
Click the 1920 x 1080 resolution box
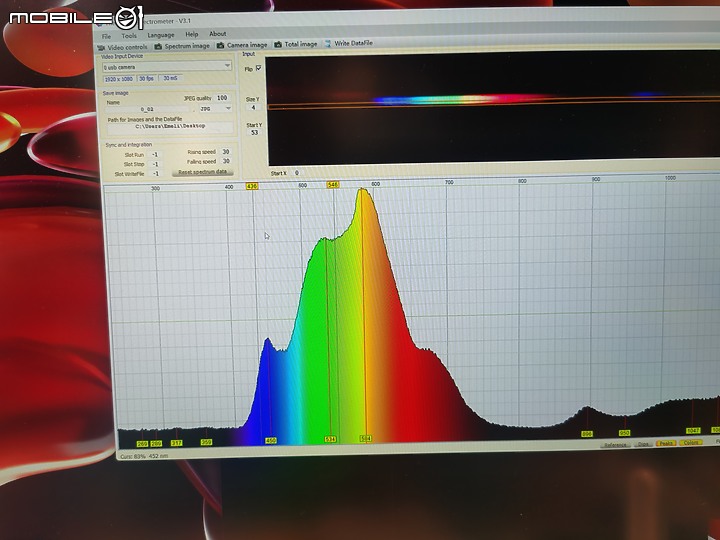(x=119, y=79)
